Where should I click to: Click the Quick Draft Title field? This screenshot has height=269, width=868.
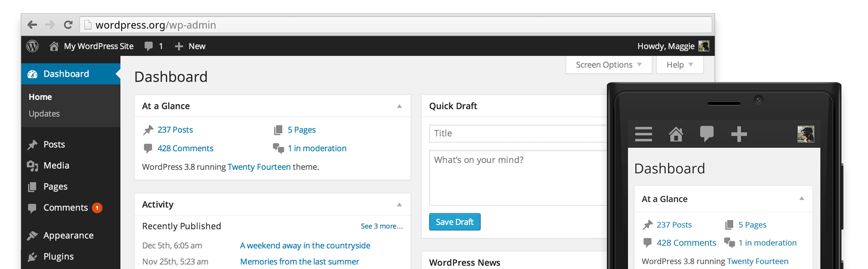[518, 133]
